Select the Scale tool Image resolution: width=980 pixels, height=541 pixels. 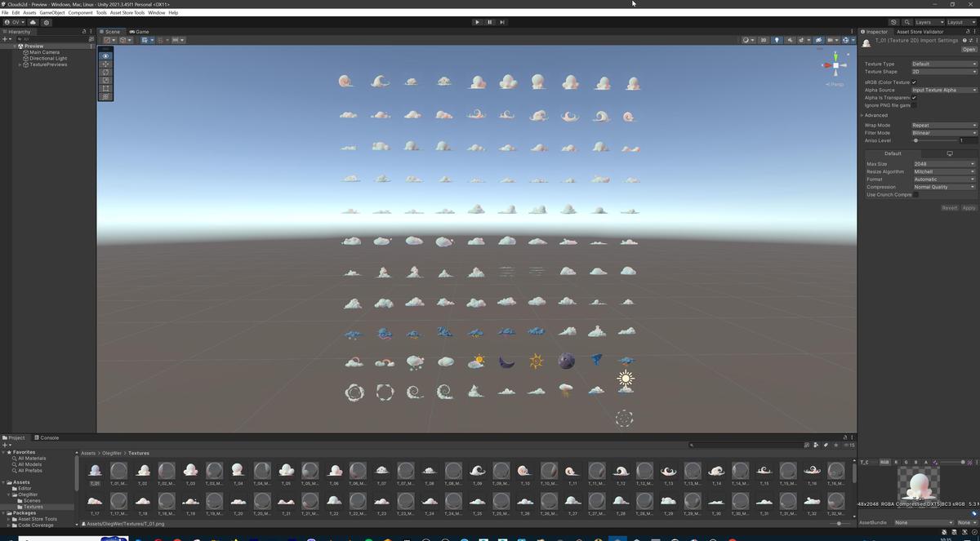pos(105,80)
